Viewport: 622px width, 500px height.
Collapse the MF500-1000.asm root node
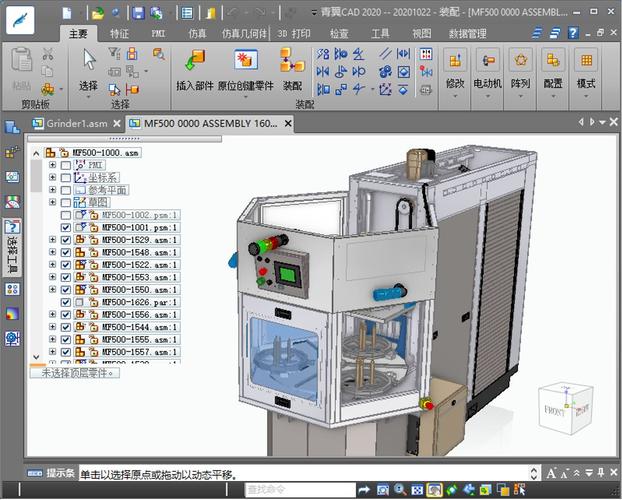[38, 152]
